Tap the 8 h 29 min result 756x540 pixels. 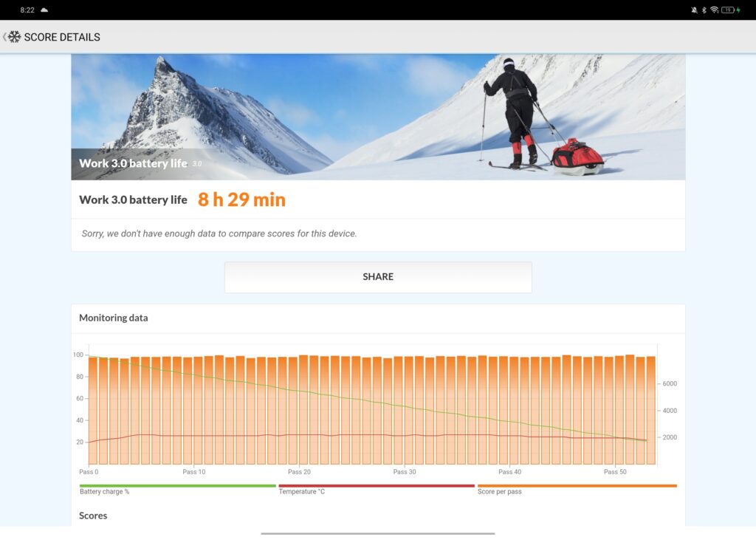241,199
